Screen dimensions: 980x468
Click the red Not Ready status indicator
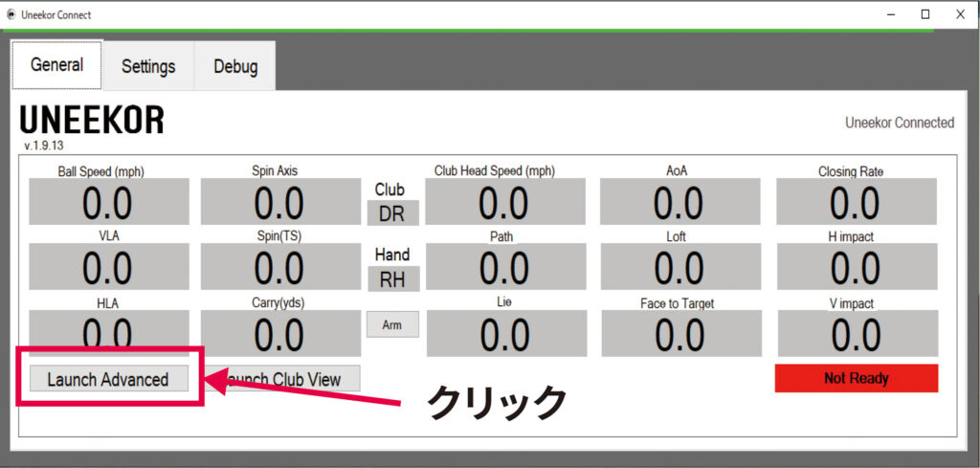(x=857, y=378)
